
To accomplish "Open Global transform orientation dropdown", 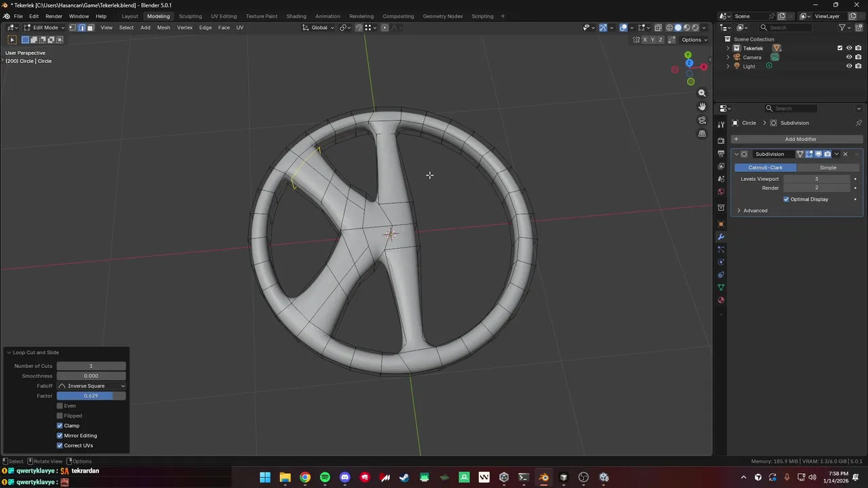I will tap(318, 28).
